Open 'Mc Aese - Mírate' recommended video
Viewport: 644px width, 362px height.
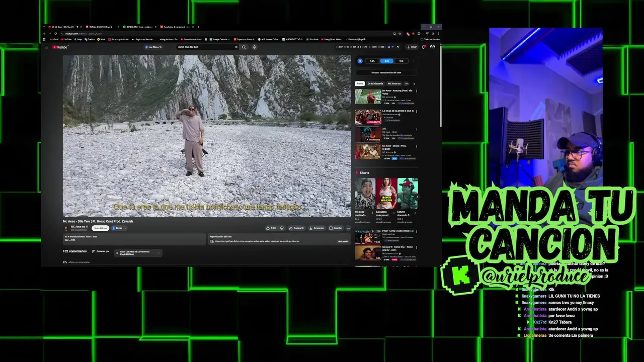(368, 151)
